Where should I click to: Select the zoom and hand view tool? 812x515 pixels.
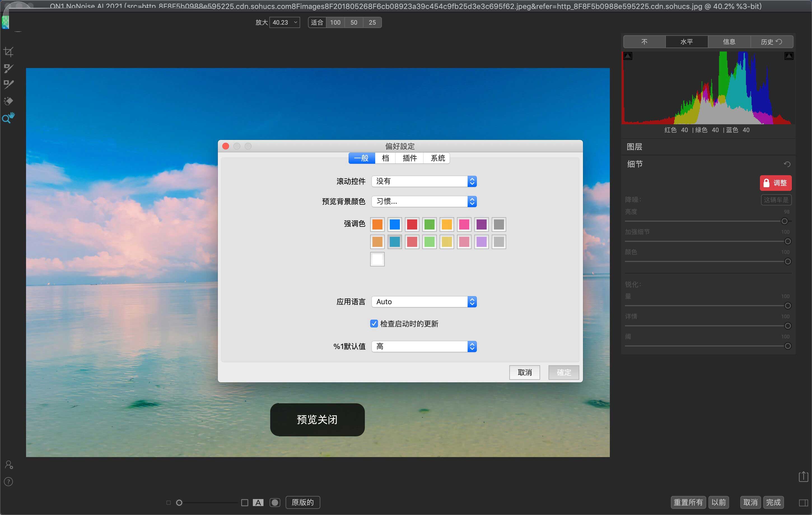pyautogui.click(x=8, y=118)
